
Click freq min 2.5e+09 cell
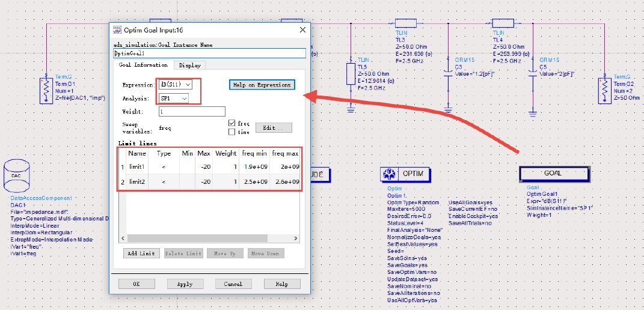(254, 181)
